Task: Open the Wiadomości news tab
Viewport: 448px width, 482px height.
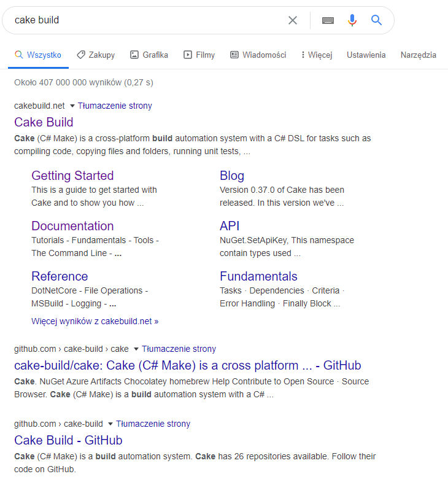Action: tap(258, 55)
